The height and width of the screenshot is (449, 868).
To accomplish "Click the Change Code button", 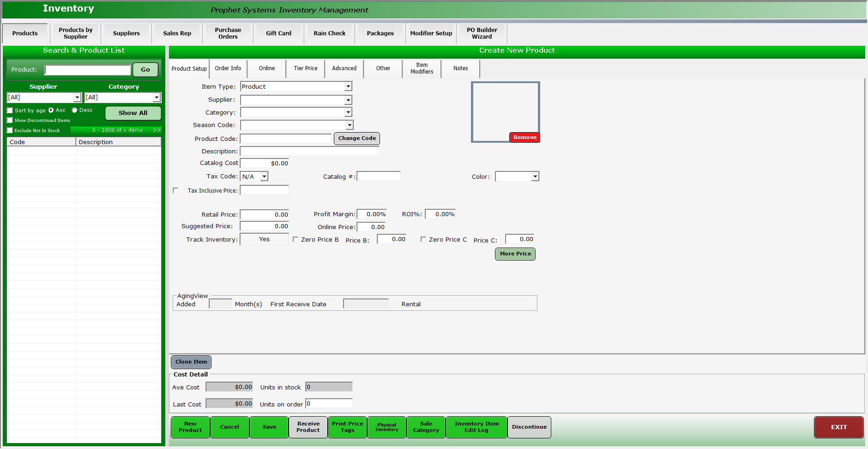I will click(356, 138).
